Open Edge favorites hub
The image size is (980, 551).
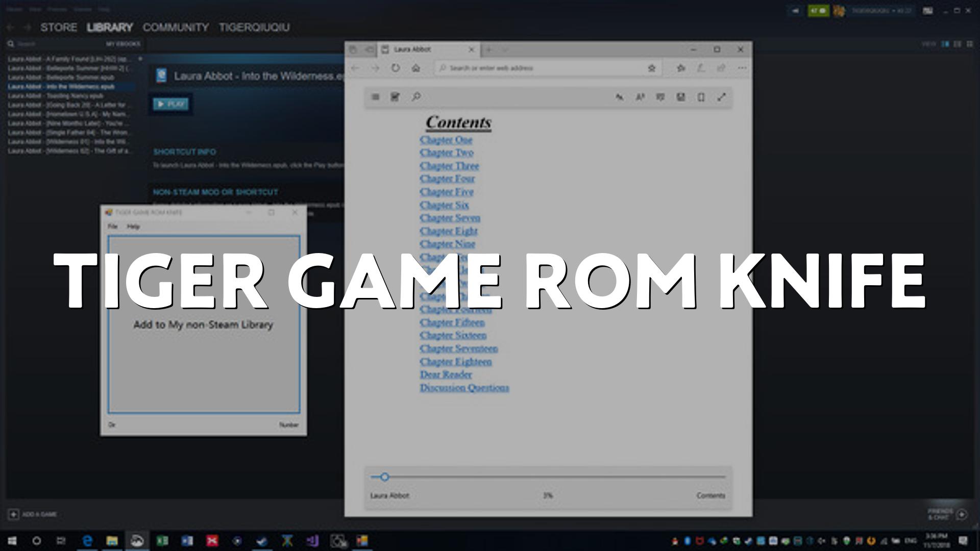pyautogui.click(x=681, y=68)
